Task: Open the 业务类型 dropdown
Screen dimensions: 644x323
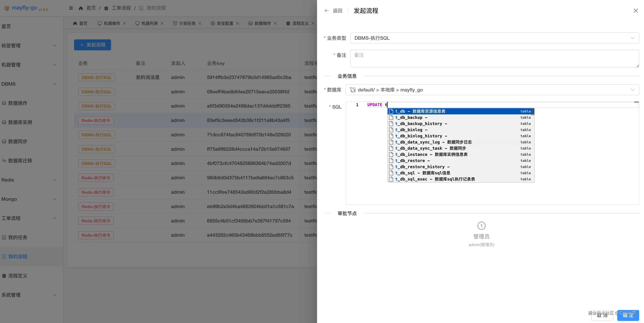Action: coord(494,38)
